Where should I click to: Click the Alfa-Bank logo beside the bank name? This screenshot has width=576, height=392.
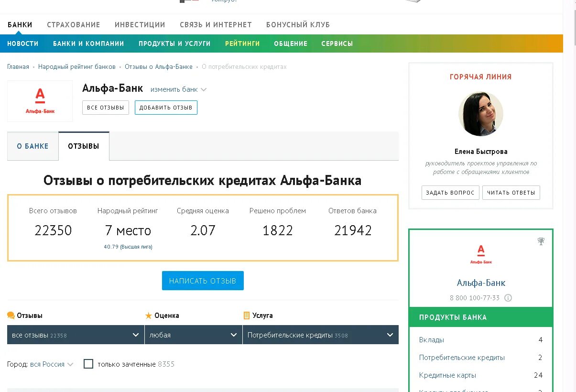[40, 101]
